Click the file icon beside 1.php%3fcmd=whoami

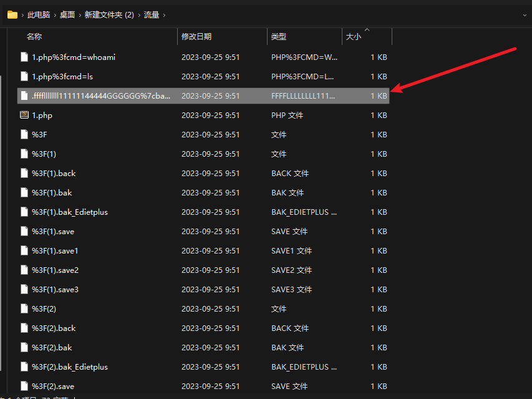24,57
